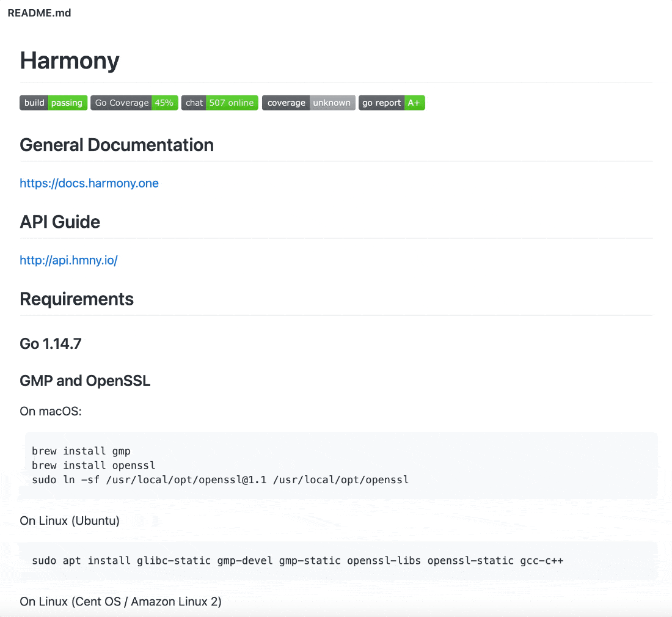Click the Requirements heading

coord(77,299)
